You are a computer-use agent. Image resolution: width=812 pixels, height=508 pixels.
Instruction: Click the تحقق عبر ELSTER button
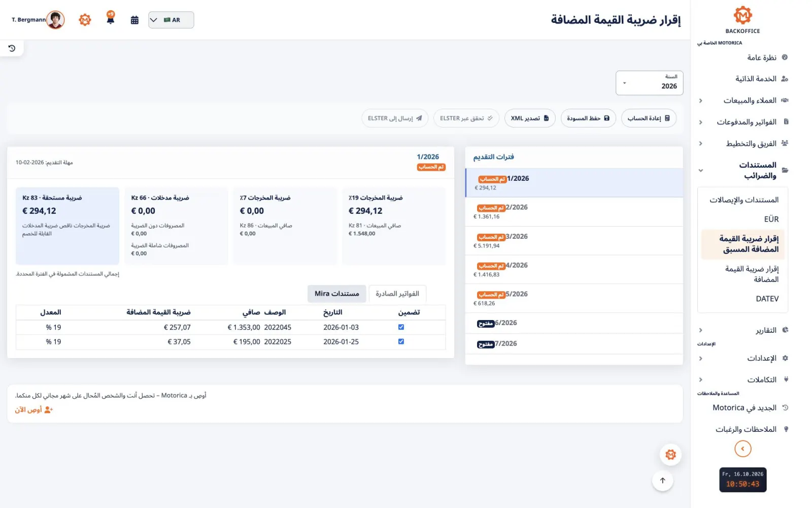(x=466, y=118)
